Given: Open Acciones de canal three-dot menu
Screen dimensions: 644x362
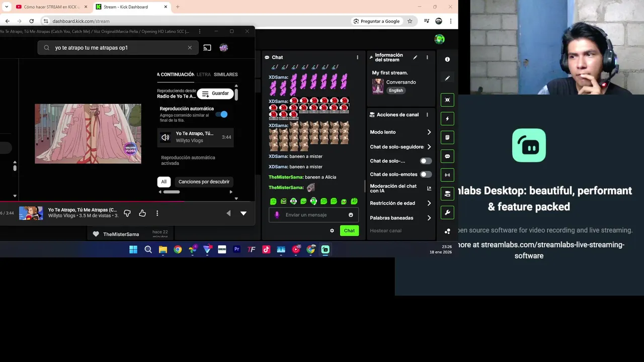Looking at the screenshot, I should pos(427,115).
